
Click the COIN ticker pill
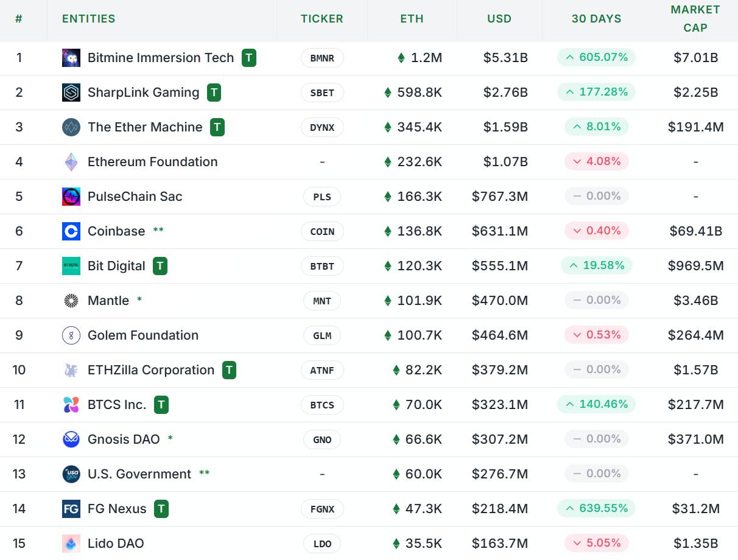[x=322, y=231]
